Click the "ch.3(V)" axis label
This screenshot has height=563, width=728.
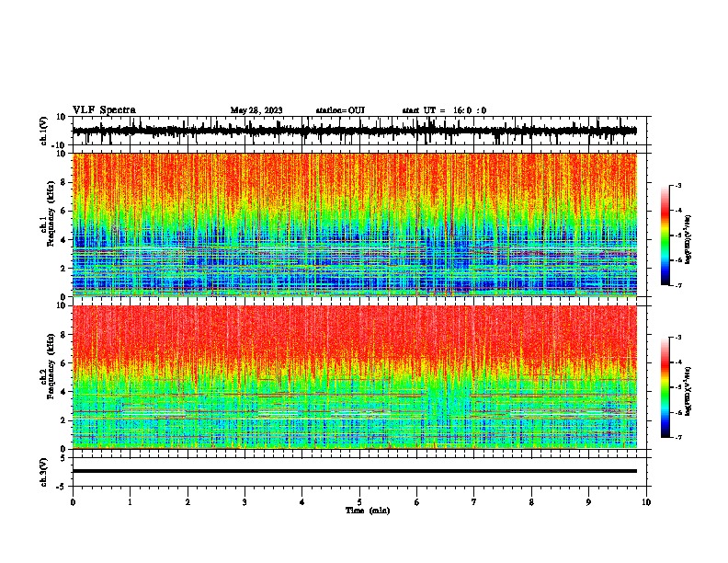pyautogui.click(x=44, y=472)
